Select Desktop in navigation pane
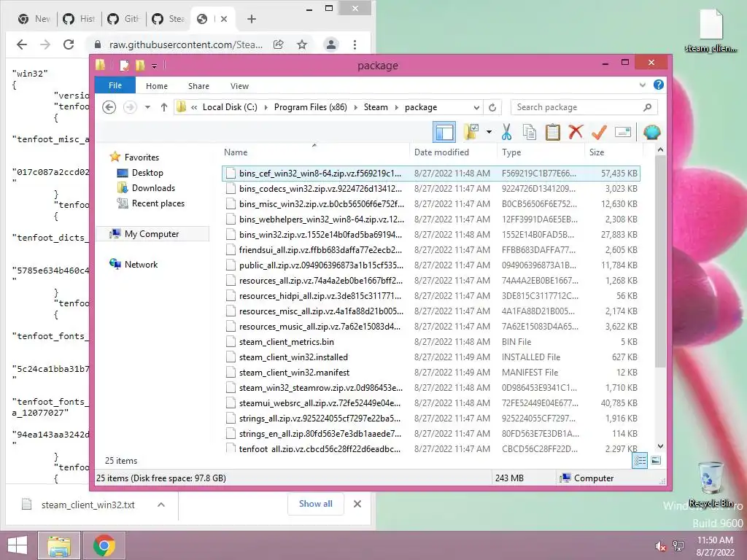The height and width of the screenshot is (560, 747). (x=147, y=172)
